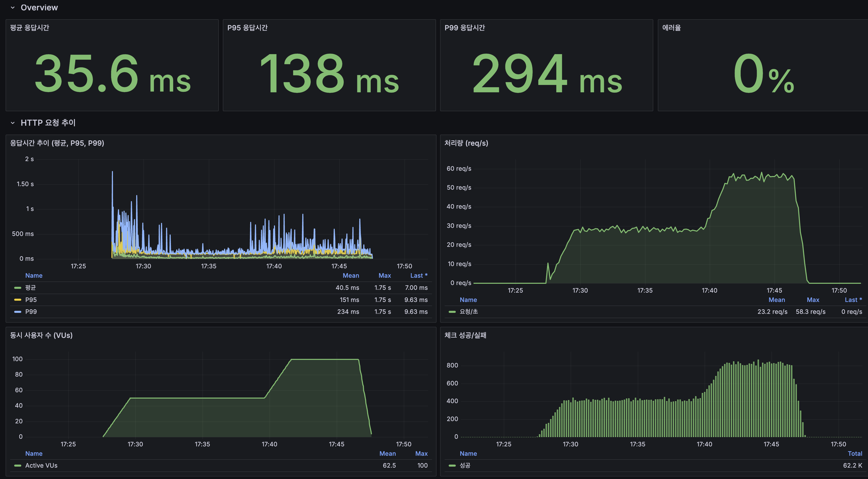868x479 pixels.
Task: Sort checks legend by Total column
Action: 855,454
